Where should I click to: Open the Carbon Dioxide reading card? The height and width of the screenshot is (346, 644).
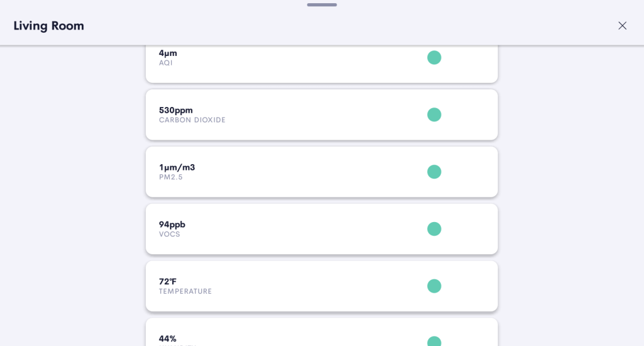[302, 114]
